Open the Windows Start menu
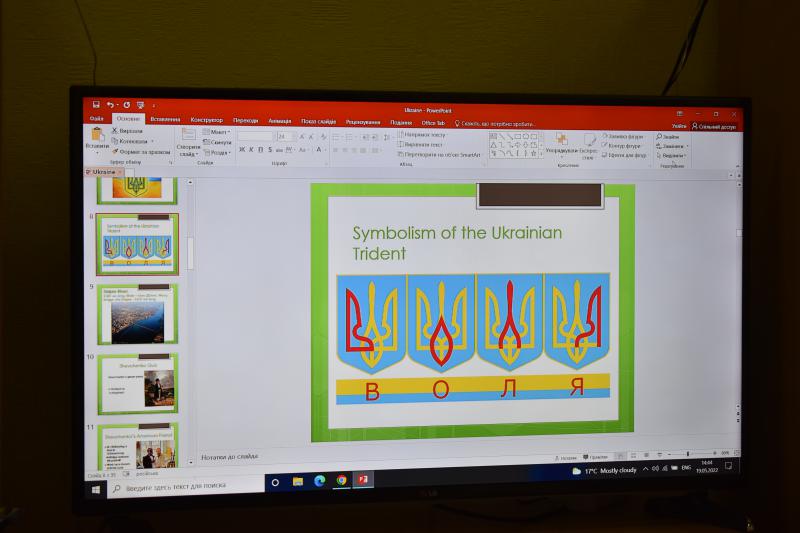 tap(95, 489)
